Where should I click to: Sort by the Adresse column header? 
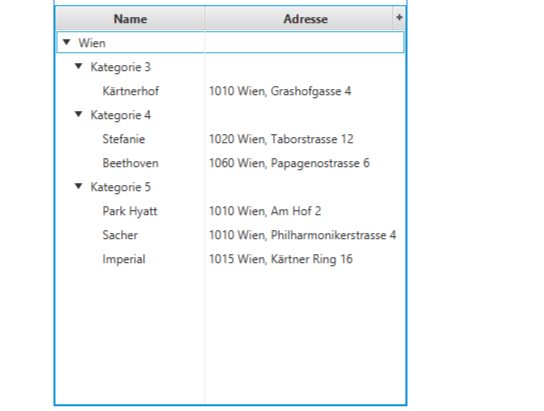(x=299, y=19)
